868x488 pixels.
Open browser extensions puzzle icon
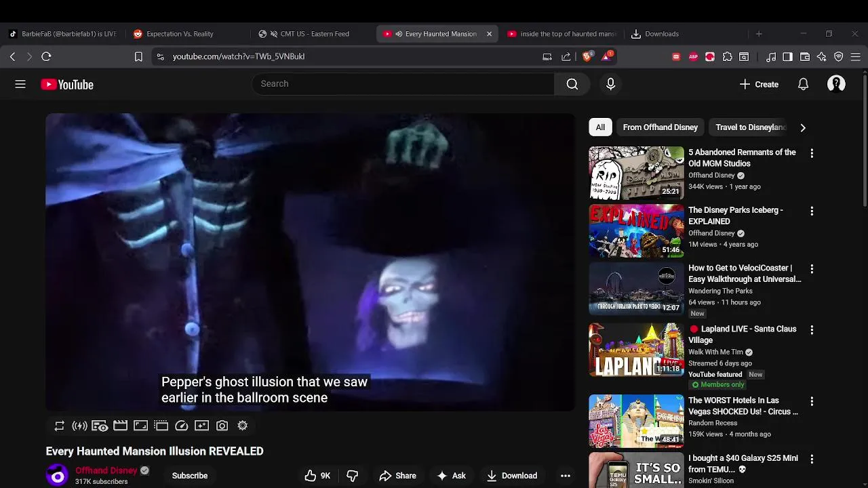(727, 57)
